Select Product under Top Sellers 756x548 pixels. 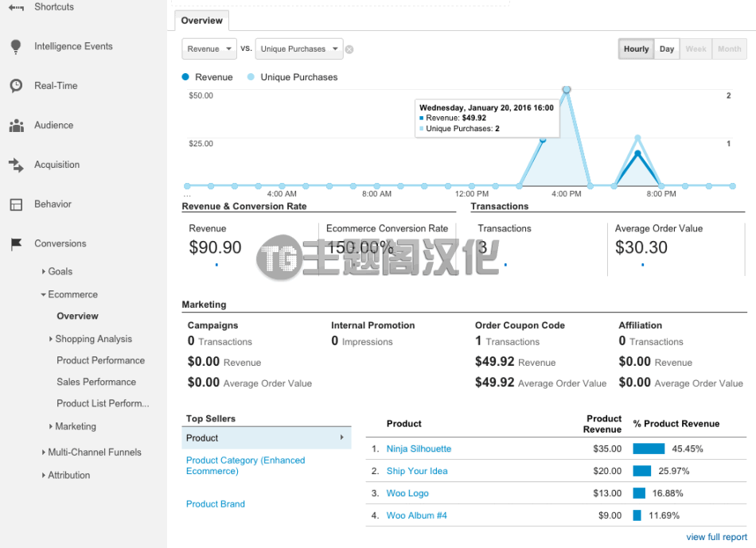pos(266,438)
